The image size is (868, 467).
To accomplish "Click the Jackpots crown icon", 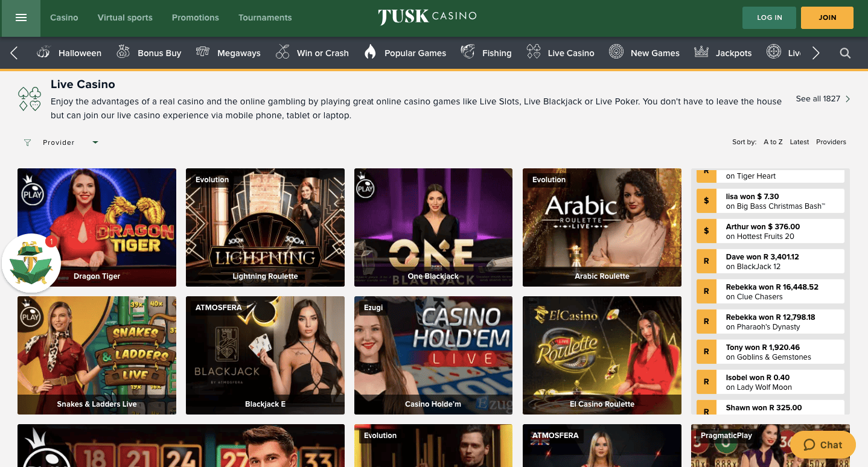I will (x=701, y=52).
